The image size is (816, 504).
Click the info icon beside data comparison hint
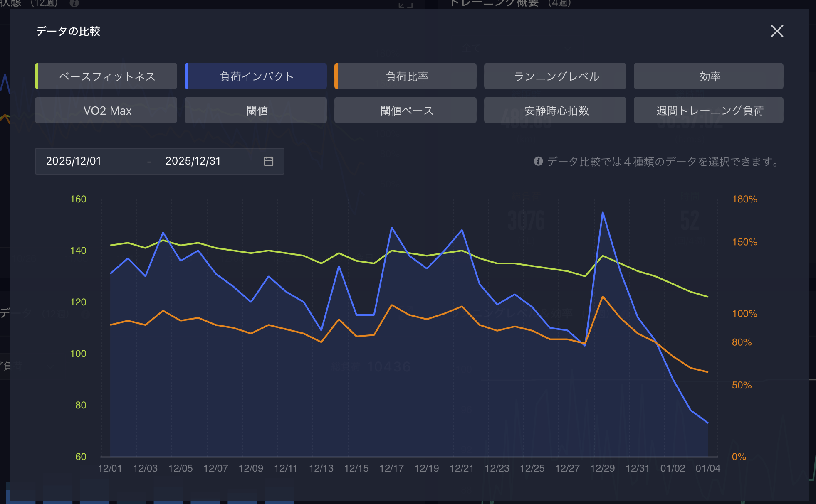click(538, 161)
